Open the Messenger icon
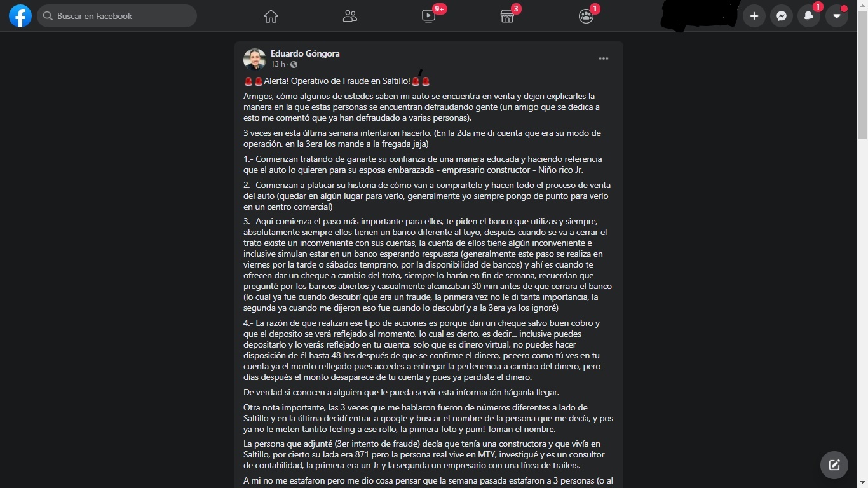This screenshot has width=868, height=488. click(x=782, y=16)
